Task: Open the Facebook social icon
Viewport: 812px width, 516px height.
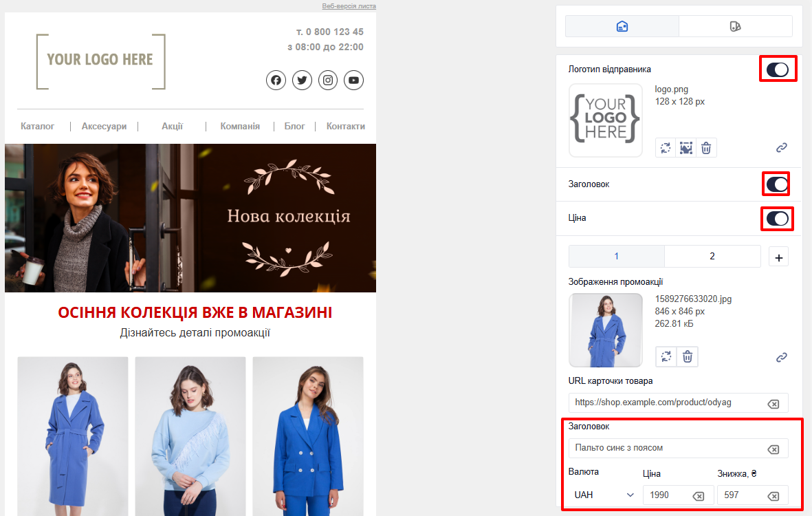Action: [276, 80]
